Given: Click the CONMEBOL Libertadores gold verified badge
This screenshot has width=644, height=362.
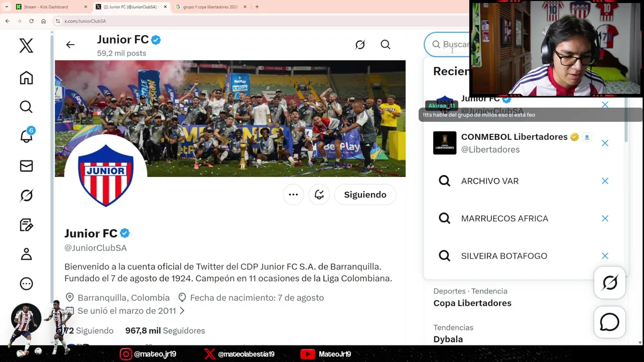Looking at the screenshot, I should (575, 137).
